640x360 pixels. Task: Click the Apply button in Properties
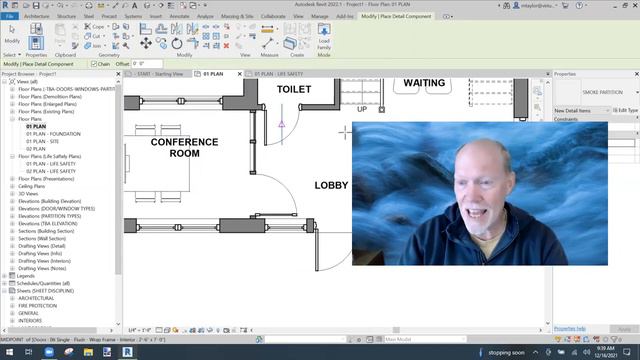624,329
